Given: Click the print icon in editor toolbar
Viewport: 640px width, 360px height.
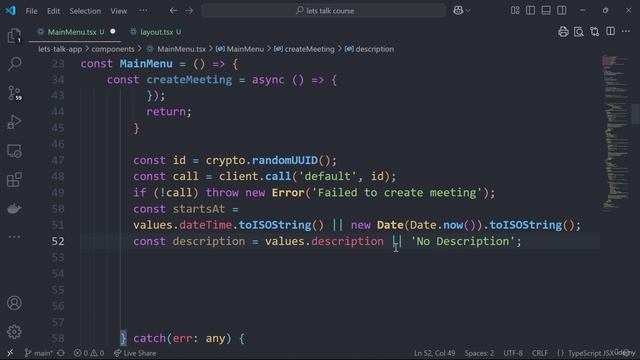Looking at the screenshot, I should click(563, 31).
